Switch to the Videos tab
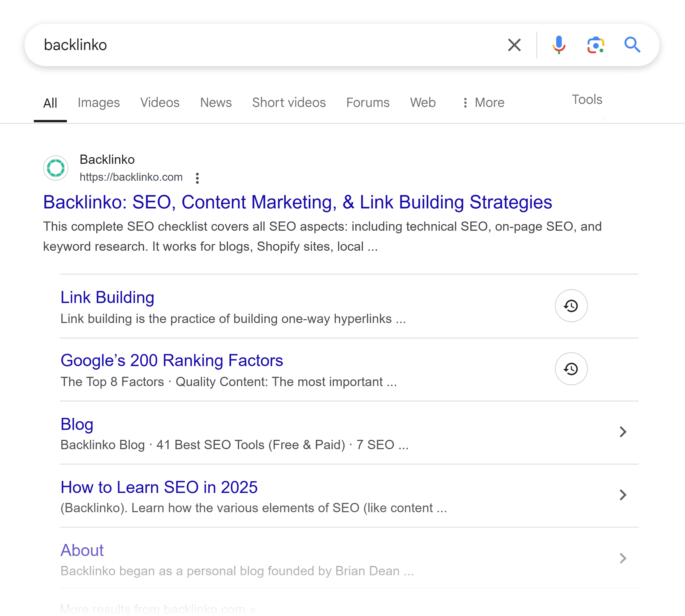685x616 pixels. click(160, 103)
